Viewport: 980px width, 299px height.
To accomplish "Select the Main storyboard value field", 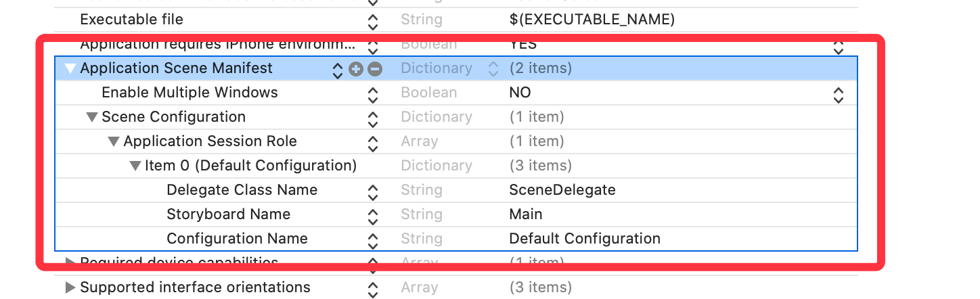I will (x=526, y=214).
